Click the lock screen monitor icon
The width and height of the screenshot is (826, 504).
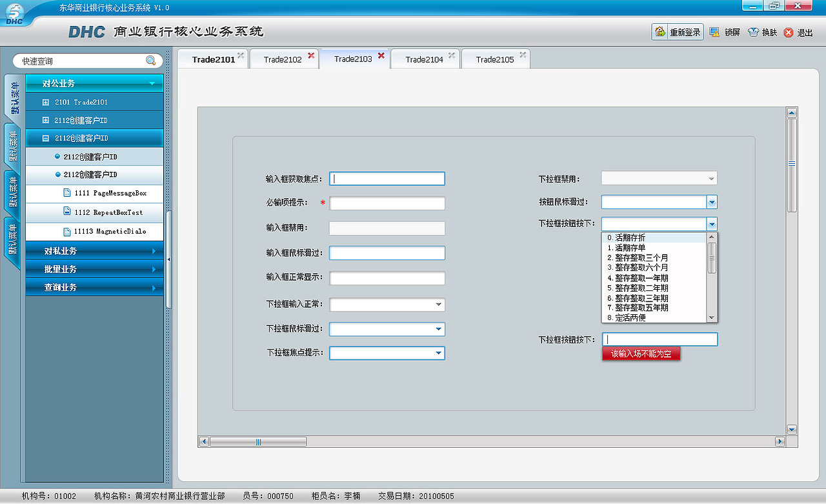pyautogui.click(x=714, y=32)
